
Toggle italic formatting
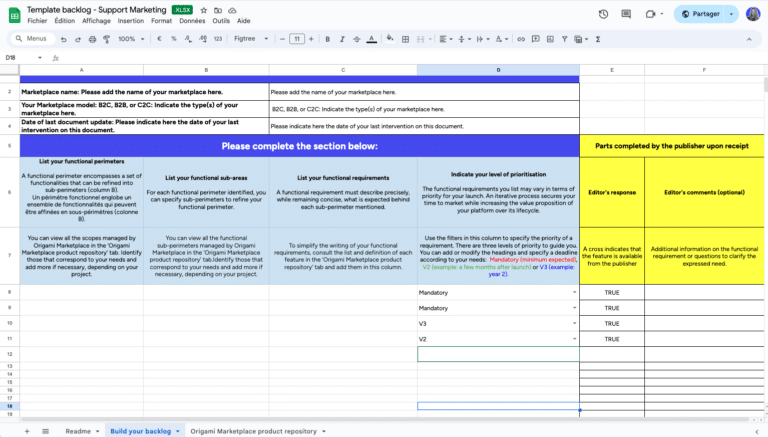coord(342,39)
